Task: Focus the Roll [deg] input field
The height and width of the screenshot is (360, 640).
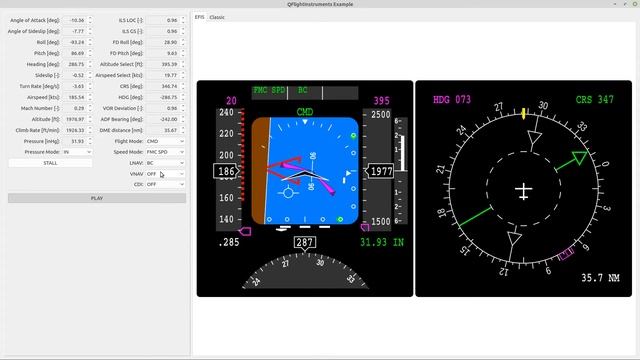Action: click(x=77, y=42)
